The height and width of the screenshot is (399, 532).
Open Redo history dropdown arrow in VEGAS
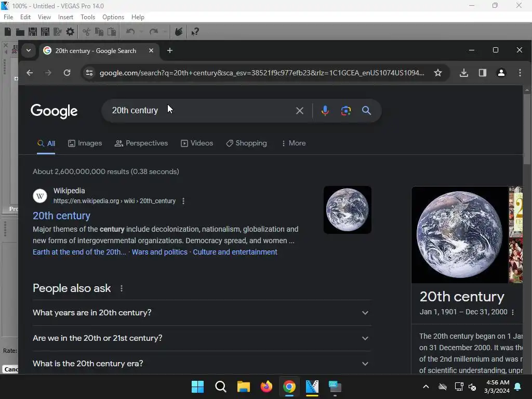pos(165,32)
